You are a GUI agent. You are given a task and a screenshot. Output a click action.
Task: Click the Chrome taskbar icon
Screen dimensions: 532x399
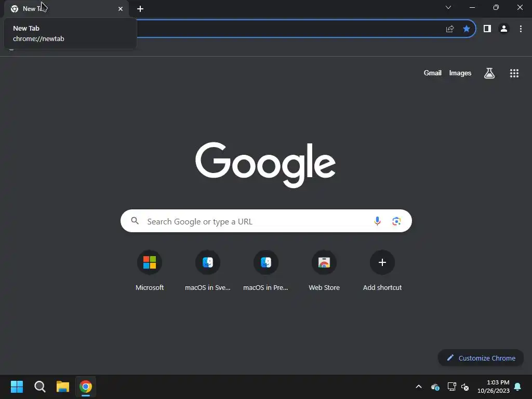coord(86,387)
